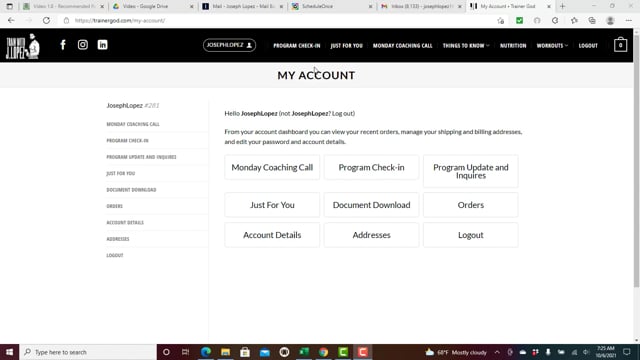Open Program Check-In in top navigation
The image size is (640, 360).
coord(297,46)
